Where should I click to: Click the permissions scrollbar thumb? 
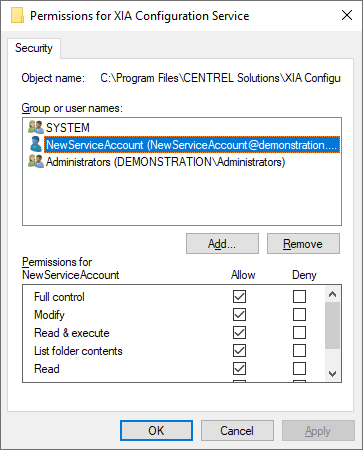point(332,325)
